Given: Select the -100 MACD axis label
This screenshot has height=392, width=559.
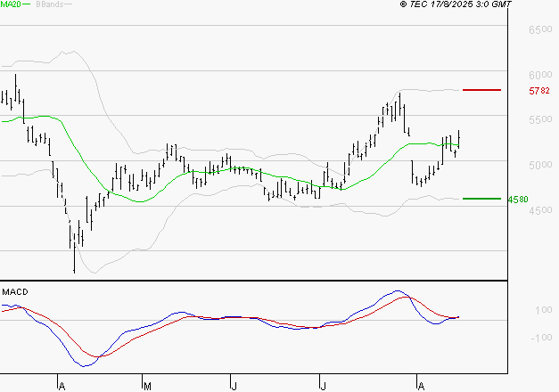Looking at the screenshot, I should coord(541,338).
